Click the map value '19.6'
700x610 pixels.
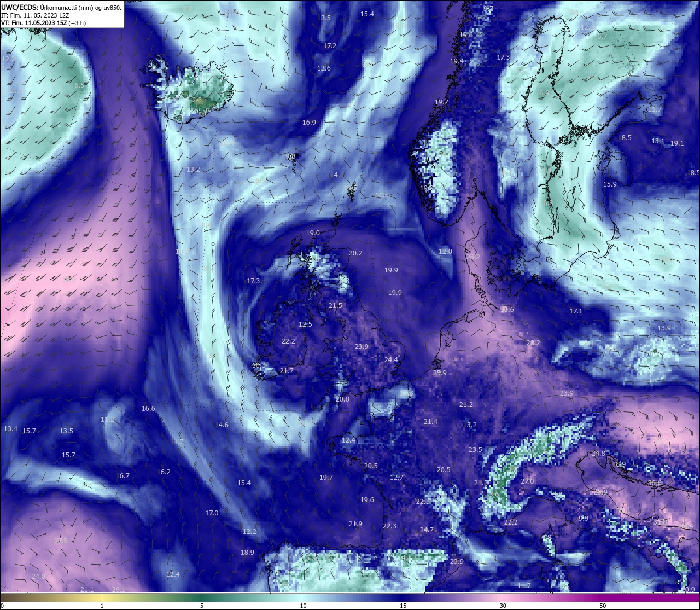click(367, 500)
